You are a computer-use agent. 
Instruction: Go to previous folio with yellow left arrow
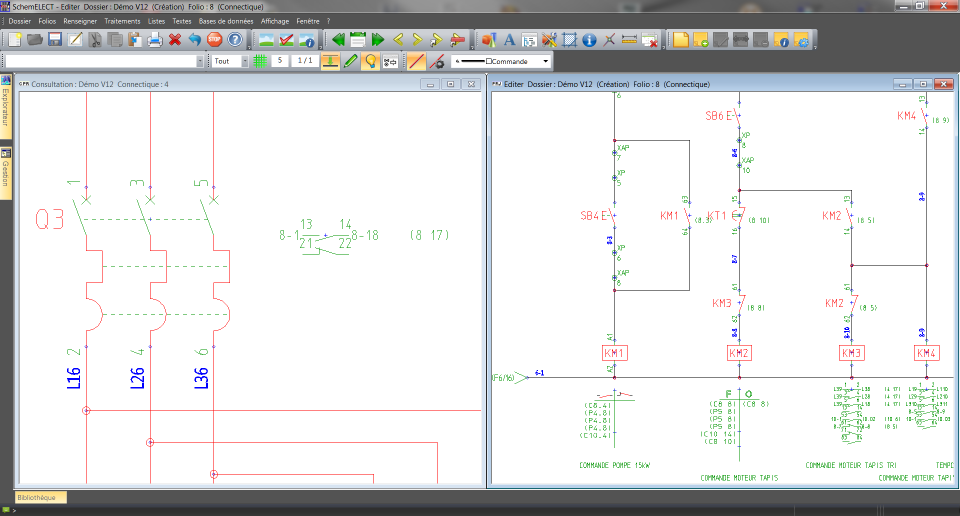(x=398, y=40)
